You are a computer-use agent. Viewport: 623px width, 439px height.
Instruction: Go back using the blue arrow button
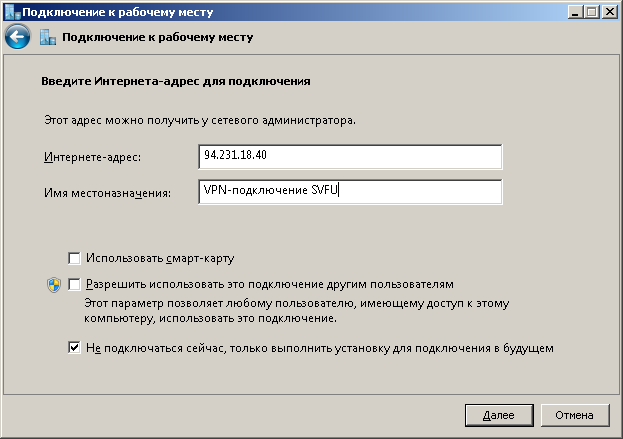tap(16, 37)
